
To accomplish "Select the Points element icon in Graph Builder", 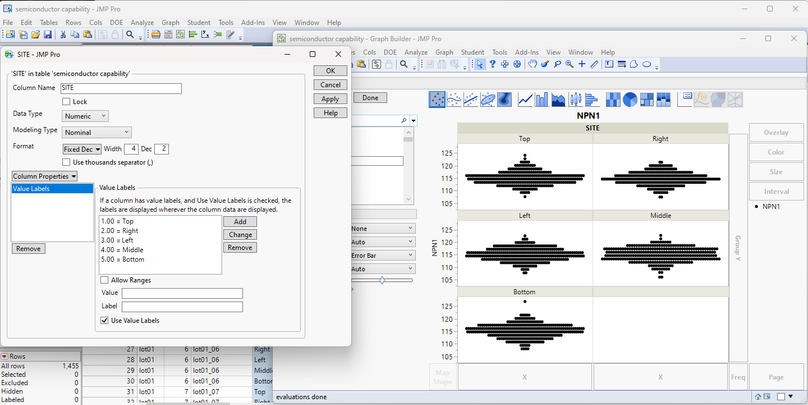I will pos(437,99).
